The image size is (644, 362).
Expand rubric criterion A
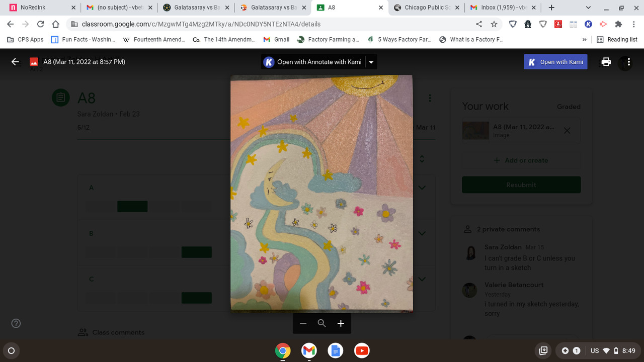point(422,187)
